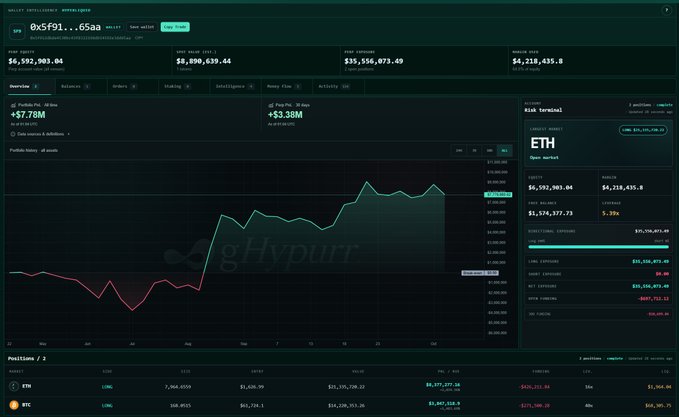
Task: Open the Activity tab
Action: coord(338,87)
